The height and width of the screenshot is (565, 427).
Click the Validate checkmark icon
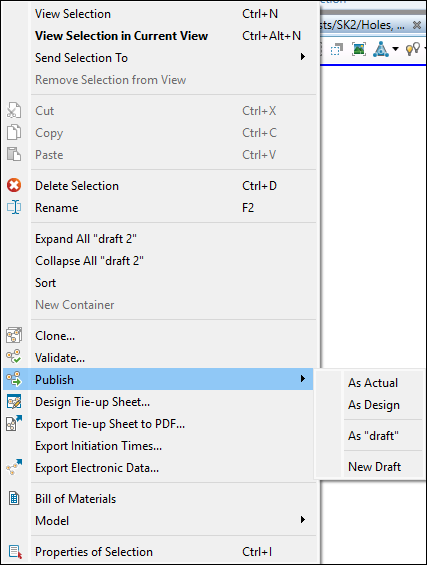click(x=14, y=357)
